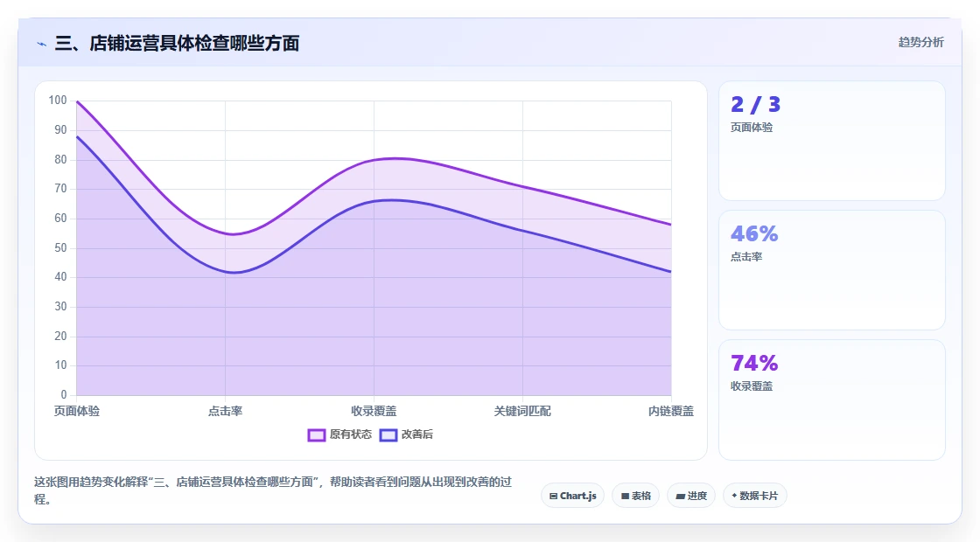
Task: Click the icon in the 进度 tag
Action: pyautogui.click(x=681, y=497)
